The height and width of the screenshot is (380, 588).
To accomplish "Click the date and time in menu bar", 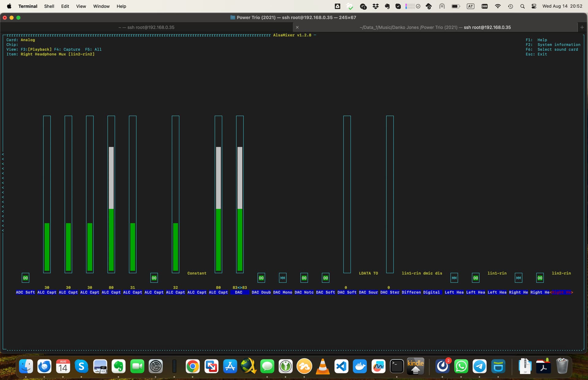I will point(562,6).
